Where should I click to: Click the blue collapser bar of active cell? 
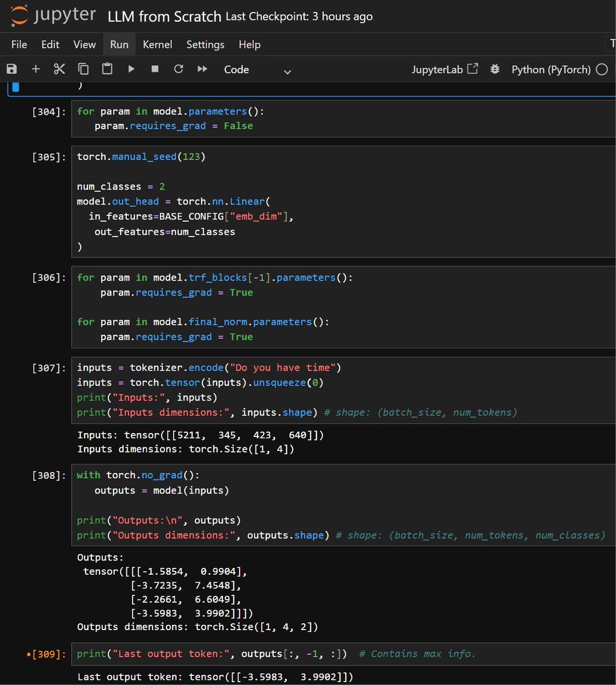pos(15,87)
